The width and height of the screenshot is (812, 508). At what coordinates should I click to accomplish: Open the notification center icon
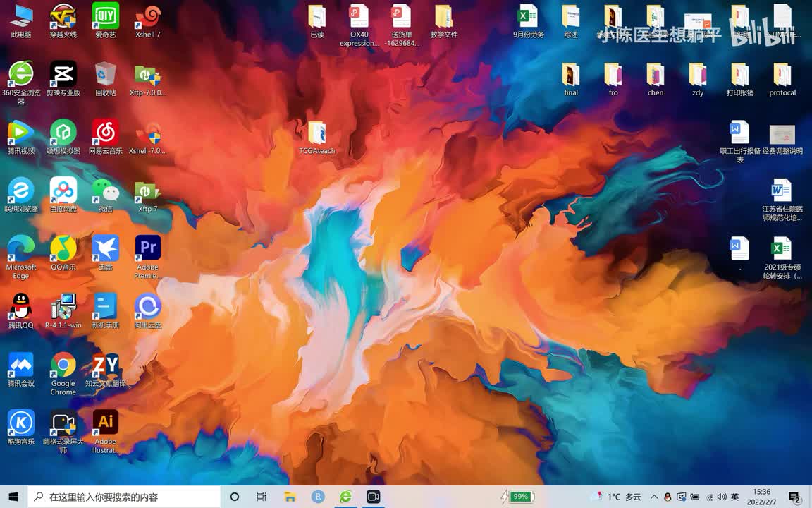tap(795, 497)
